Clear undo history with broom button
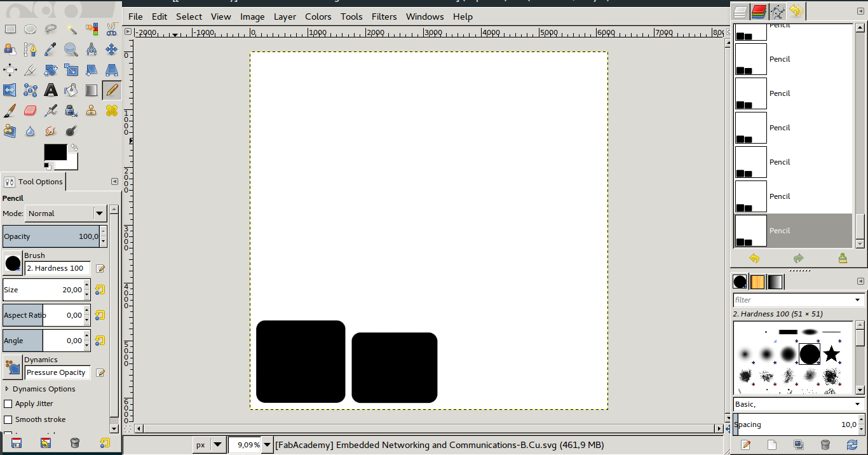Viewport: 868px width, 455px height. pyautogui.click(x=843, y=258)
